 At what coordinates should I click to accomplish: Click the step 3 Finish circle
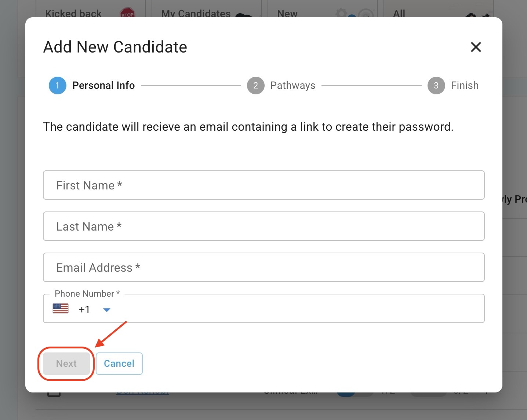(x=436, y=86)
